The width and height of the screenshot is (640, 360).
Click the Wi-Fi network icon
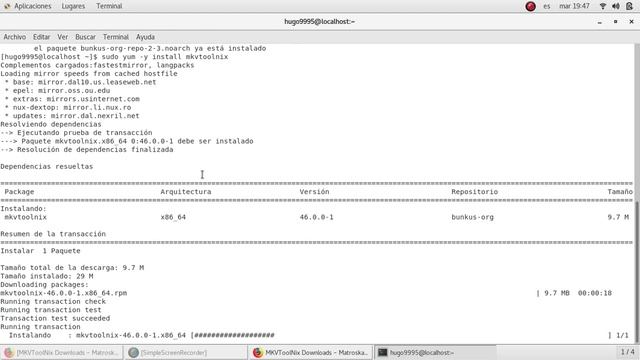point(603,6)
